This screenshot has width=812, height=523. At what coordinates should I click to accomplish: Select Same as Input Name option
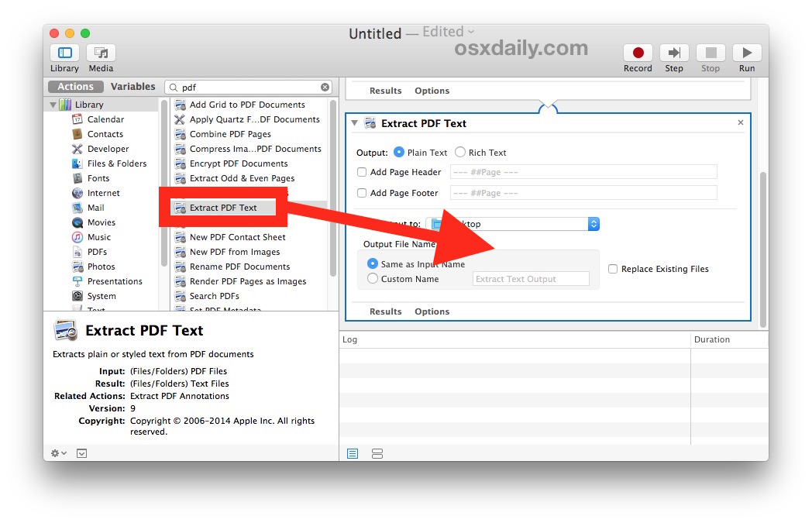click(x=373, y=263)
